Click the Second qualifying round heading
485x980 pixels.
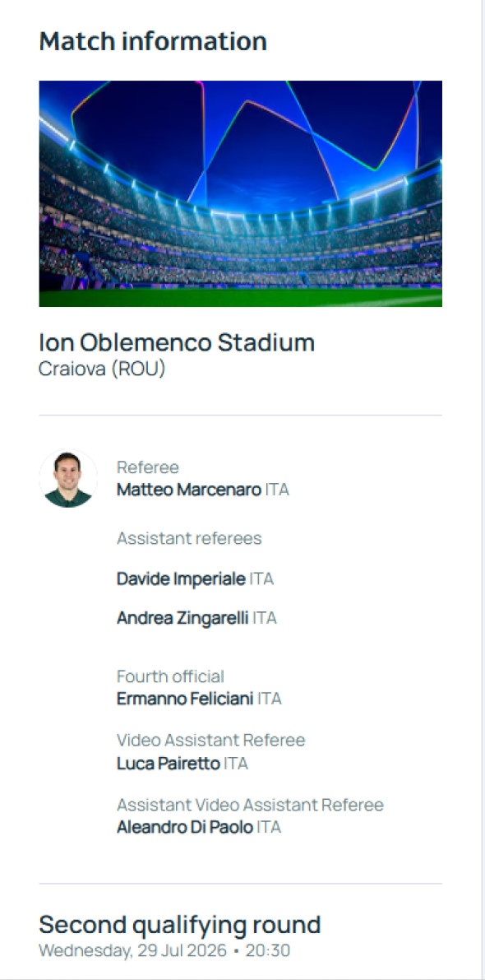180,924
